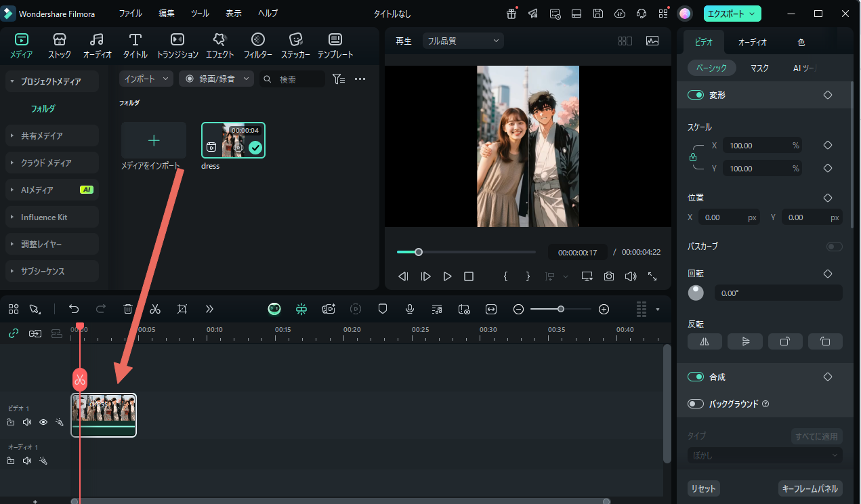
Task: Open the フル品質 playback quality dropdown
Action: pyautogui.click(x=463, y=41)
